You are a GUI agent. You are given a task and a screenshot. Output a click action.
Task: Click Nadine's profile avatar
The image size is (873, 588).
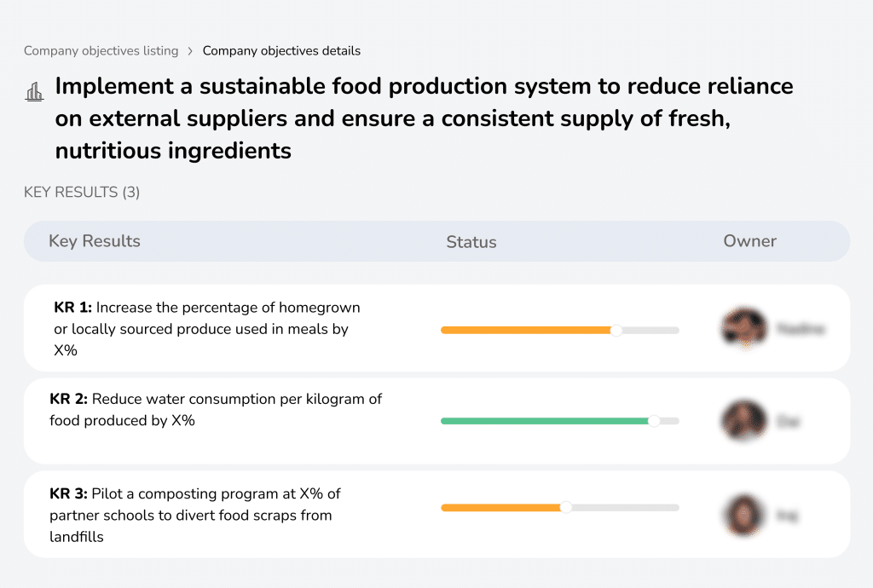point(743,328)
